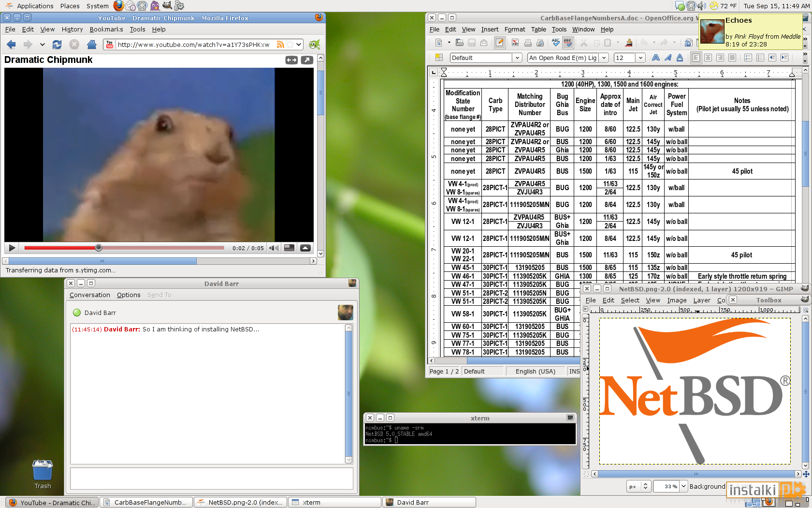This screenshot has width=812, height=508.
Task: Toggle YouTube player size button
Action: click(x=290, y=248)
